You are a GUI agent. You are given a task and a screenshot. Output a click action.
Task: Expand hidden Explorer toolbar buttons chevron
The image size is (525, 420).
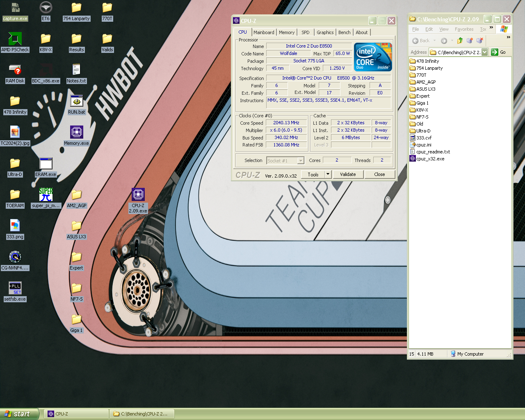tap(509, 37)
